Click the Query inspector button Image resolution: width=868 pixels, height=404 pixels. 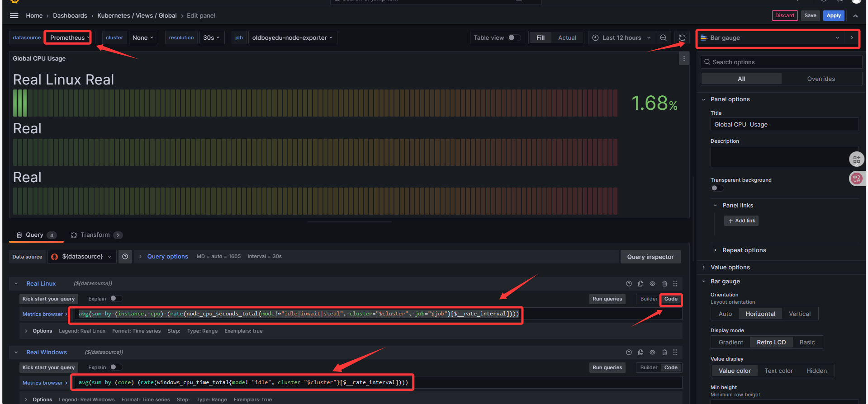(x=650, y=257)
